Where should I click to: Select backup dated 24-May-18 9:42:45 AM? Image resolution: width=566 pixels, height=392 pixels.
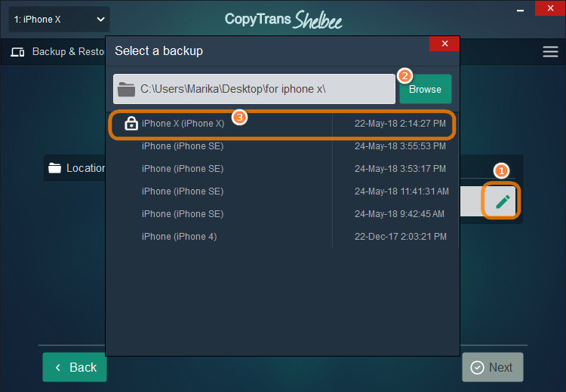282,214
